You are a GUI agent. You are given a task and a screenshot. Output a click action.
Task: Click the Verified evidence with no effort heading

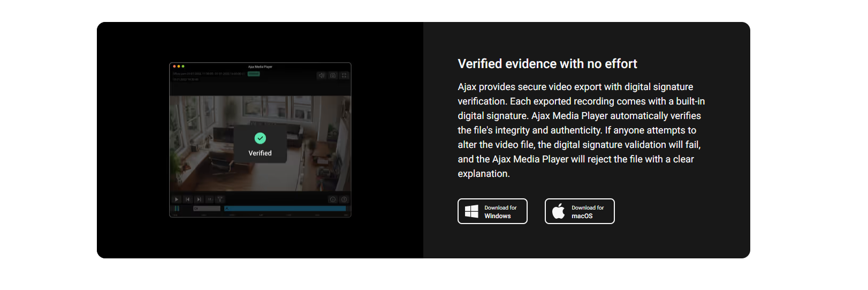click(x=547, y=64)
